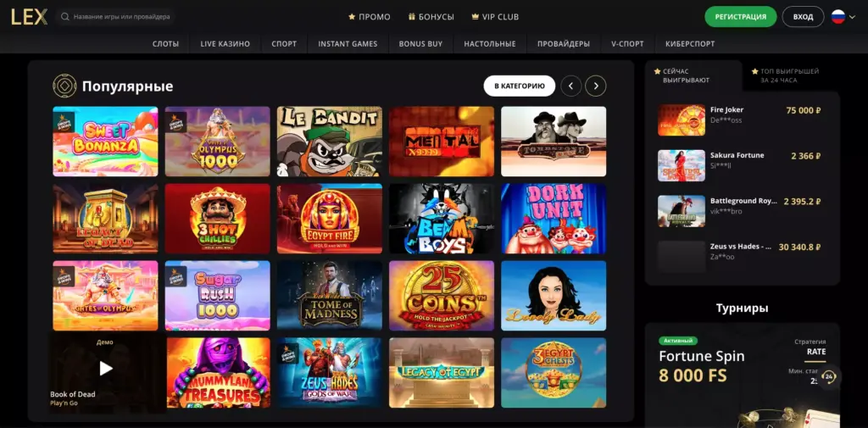This screenshot has width=868, height=428.
Task: Click the 24-hour support chat icon
Action: 829,376
